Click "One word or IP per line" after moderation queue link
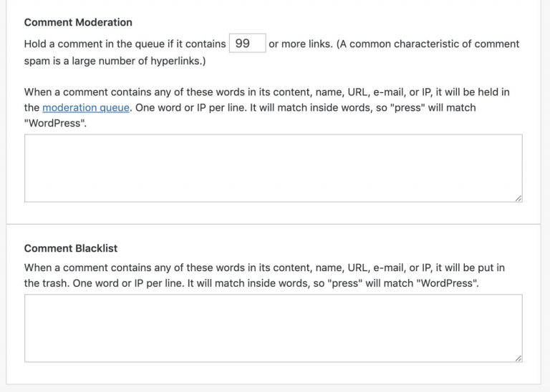The height and width of the screenshot is (392, 550). click(191, 107)
